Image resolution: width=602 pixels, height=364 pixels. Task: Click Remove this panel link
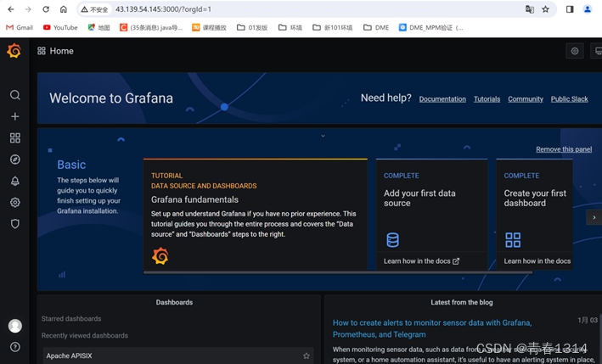point(564,149)
